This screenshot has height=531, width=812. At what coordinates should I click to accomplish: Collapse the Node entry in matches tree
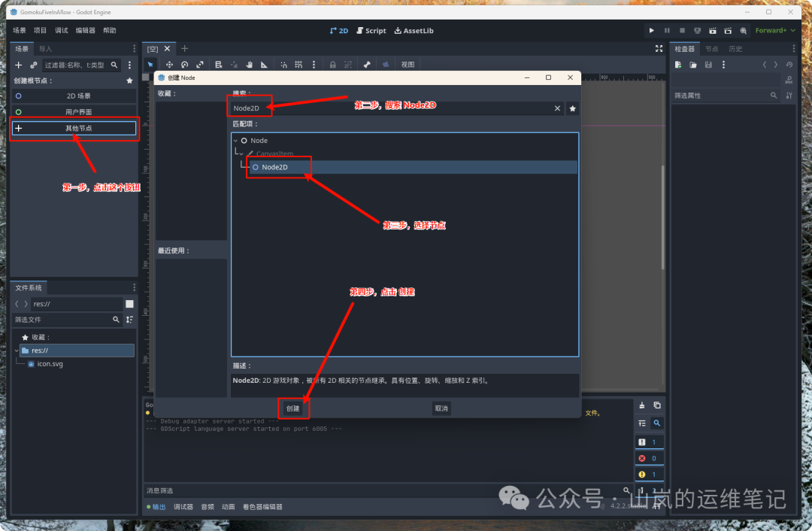coord(235,141)
